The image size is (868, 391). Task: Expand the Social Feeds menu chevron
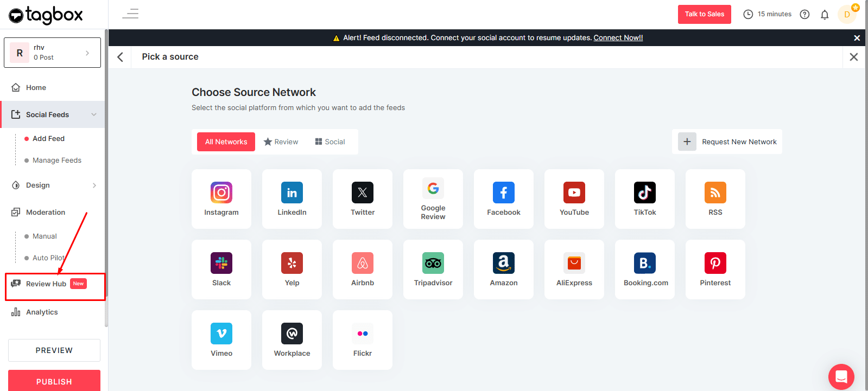94,114
